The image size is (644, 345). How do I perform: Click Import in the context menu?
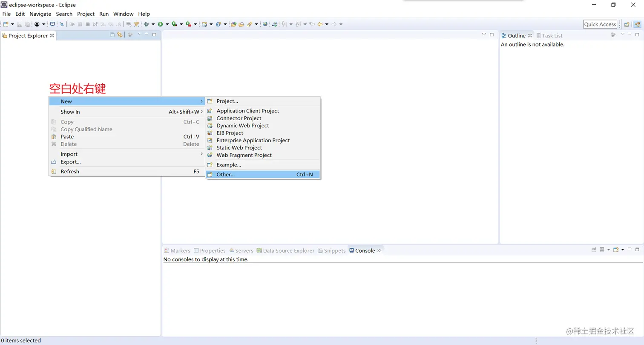click(127, 154)
